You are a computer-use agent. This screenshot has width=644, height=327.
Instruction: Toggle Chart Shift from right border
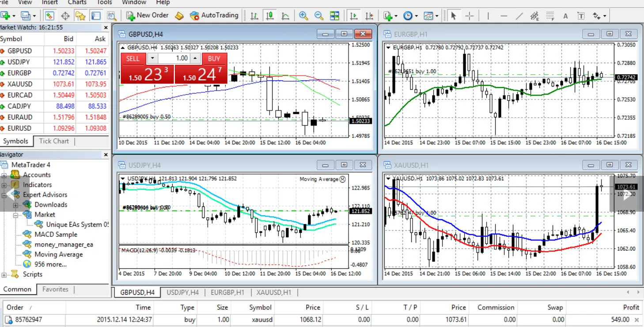click(370, 16)
